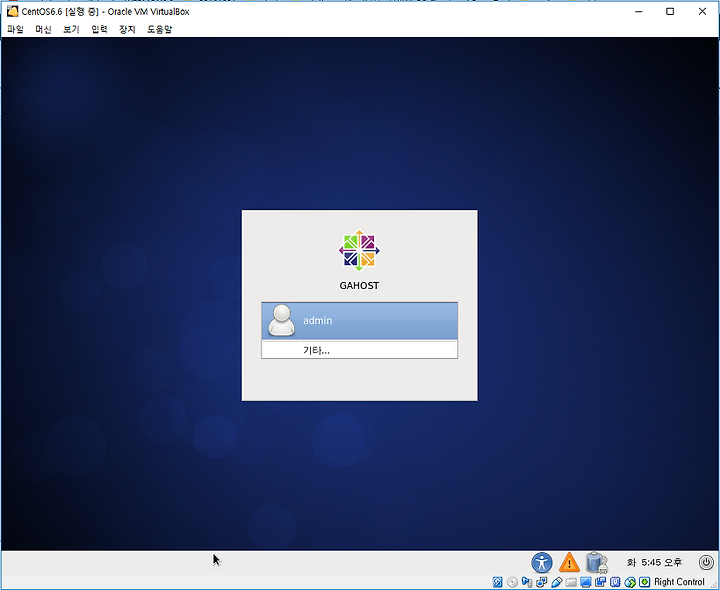Click the hard disk activity indicator

[x=497, y=582]
